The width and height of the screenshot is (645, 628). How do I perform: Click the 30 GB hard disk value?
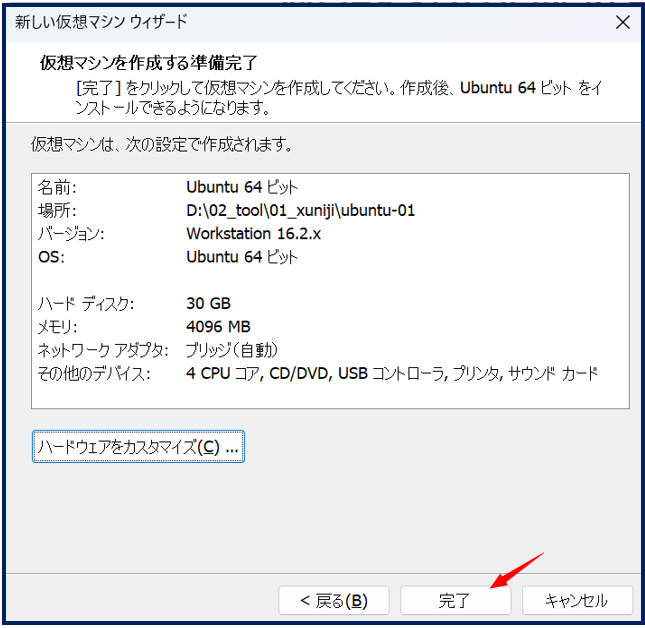point(209,304)
